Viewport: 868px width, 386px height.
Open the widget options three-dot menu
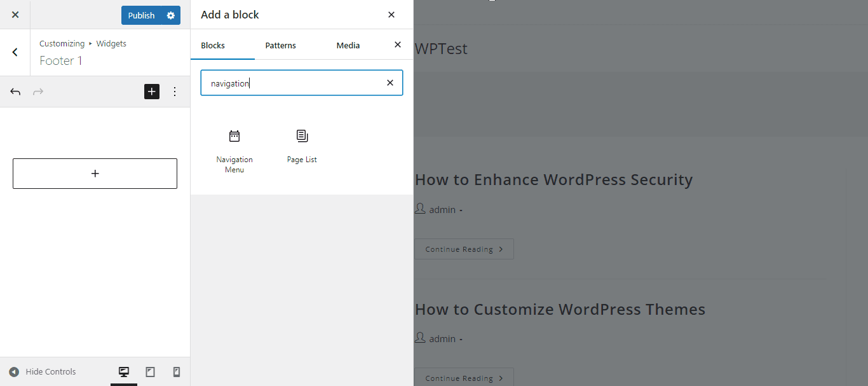tap(175, 92)
